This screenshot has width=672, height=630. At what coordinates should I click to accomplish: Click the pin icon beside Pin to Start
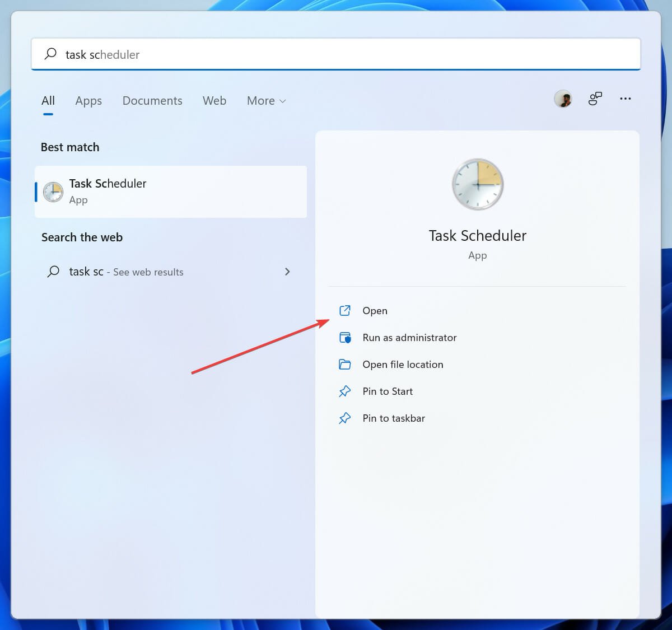(345, 391)
